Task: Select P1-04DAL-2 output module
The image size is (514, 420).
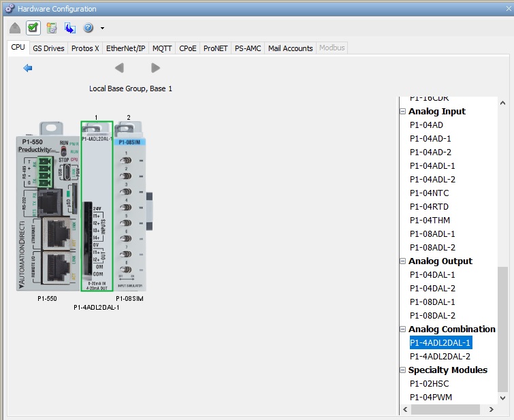Action: click(x=432, y=289)
